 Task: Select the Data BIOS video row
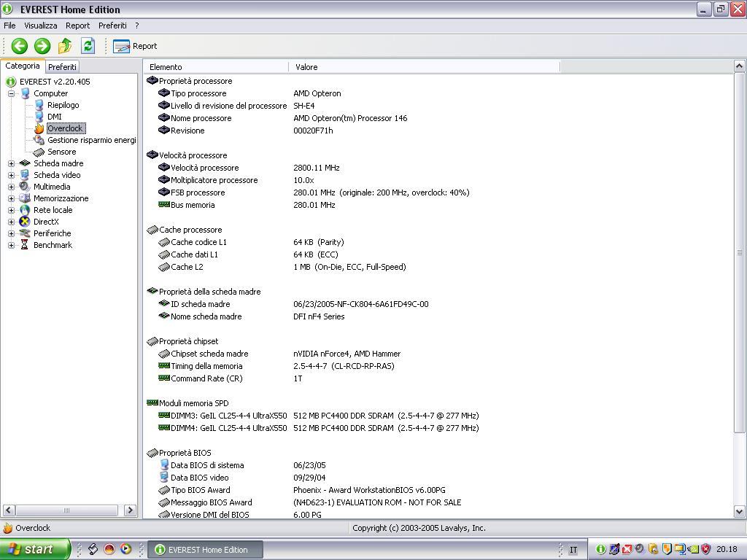pos(241,477)
